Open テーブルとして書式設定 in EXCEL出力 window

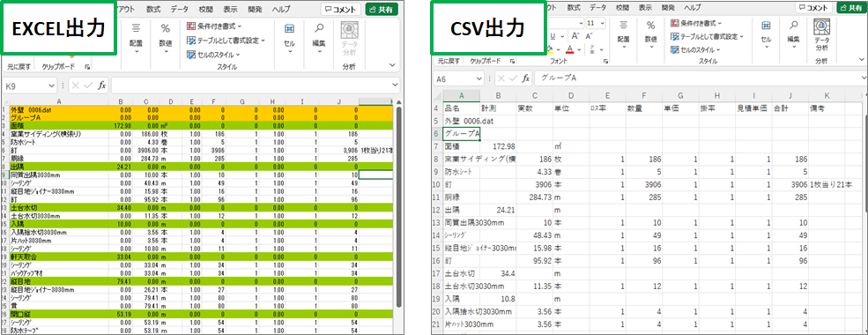tap(226, 41)
